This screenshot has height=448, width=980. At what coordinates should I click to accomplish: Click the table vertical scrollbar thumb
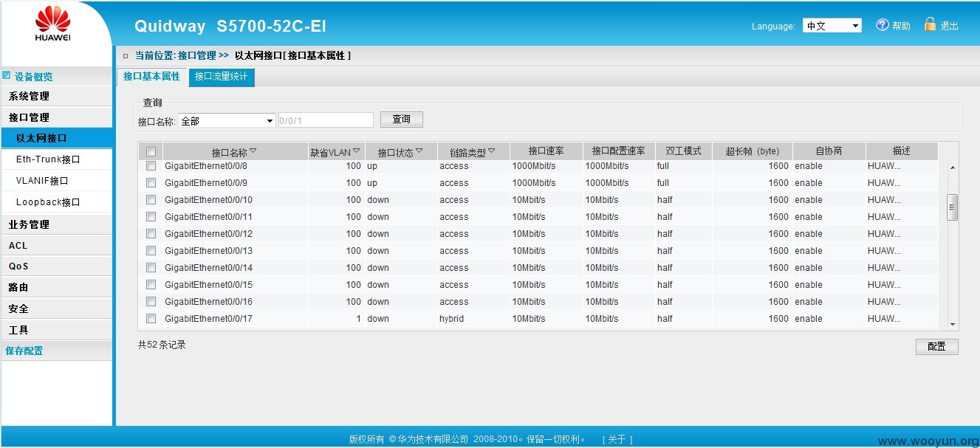953,207
